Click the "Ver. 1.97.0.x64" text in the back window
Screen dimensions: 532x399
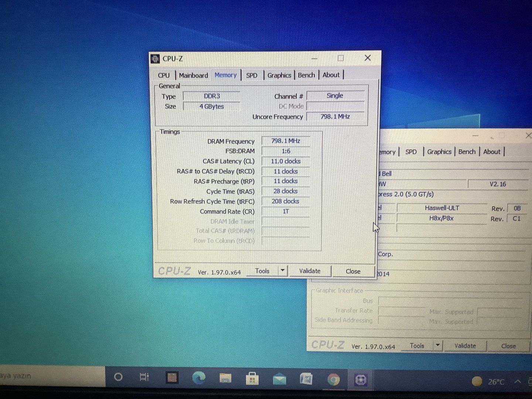point(373,347)
